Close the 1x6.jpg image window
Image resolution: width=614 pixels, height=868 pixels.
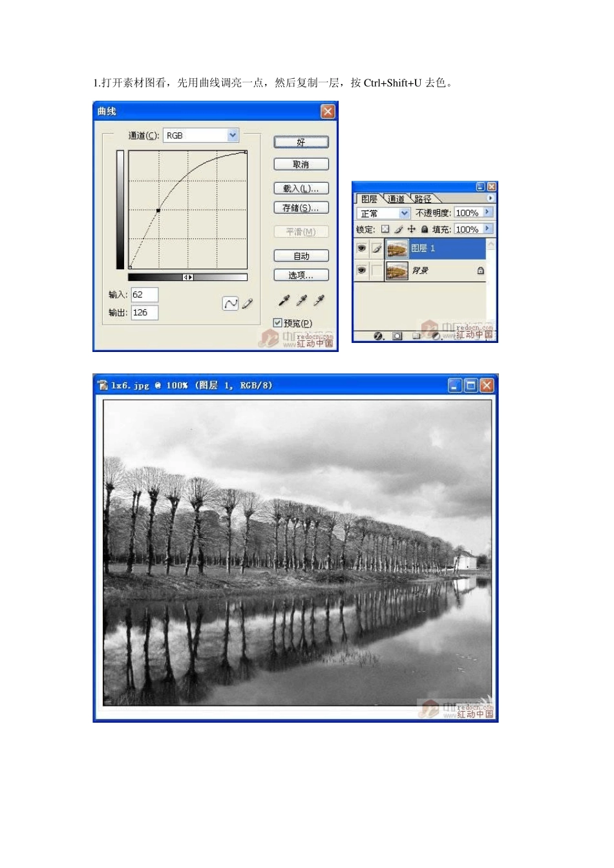[487, 386]
